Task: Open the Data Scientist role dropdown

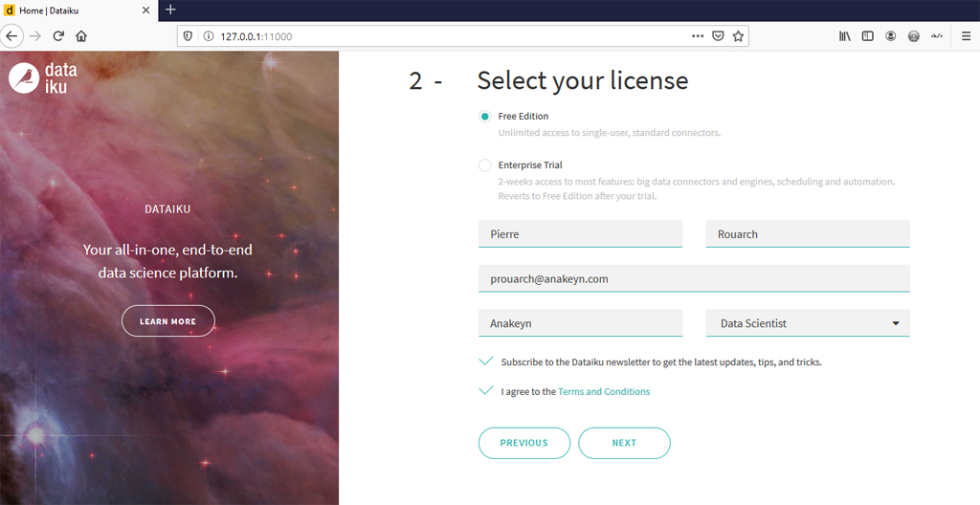Action: tap(808, 323)
